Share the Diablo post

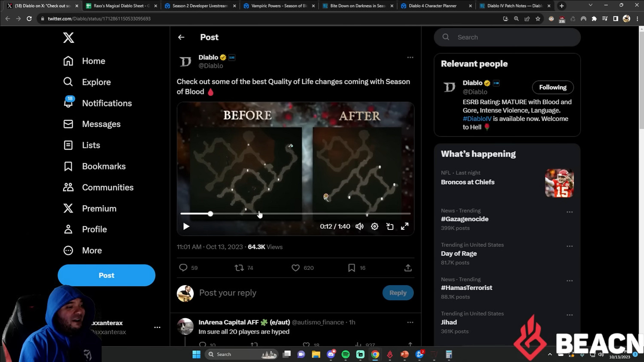pyautogui.click(x=408, y=268)
